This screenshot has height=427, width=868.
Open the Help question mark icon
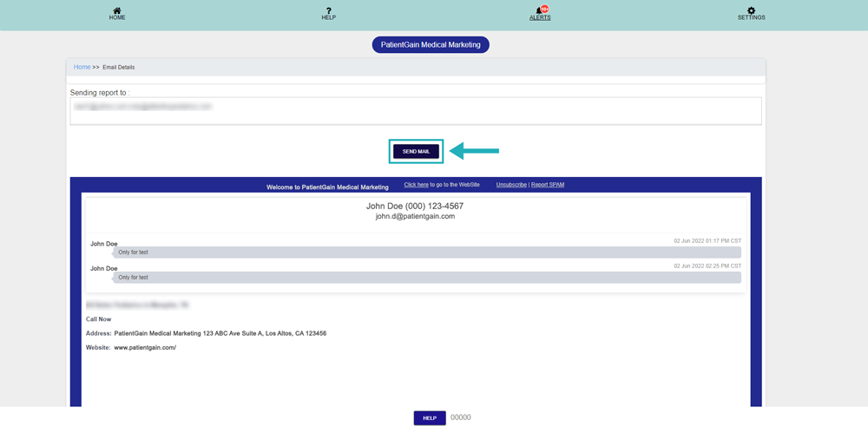pyautogui.click(x=329, y=10)
